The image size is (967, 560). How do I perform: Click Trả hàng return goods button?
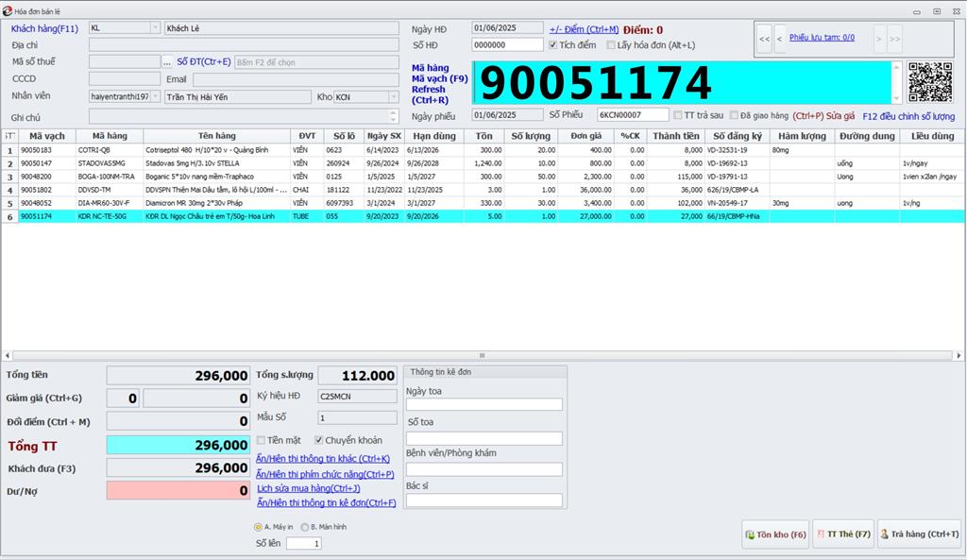[x=919, y=535]
